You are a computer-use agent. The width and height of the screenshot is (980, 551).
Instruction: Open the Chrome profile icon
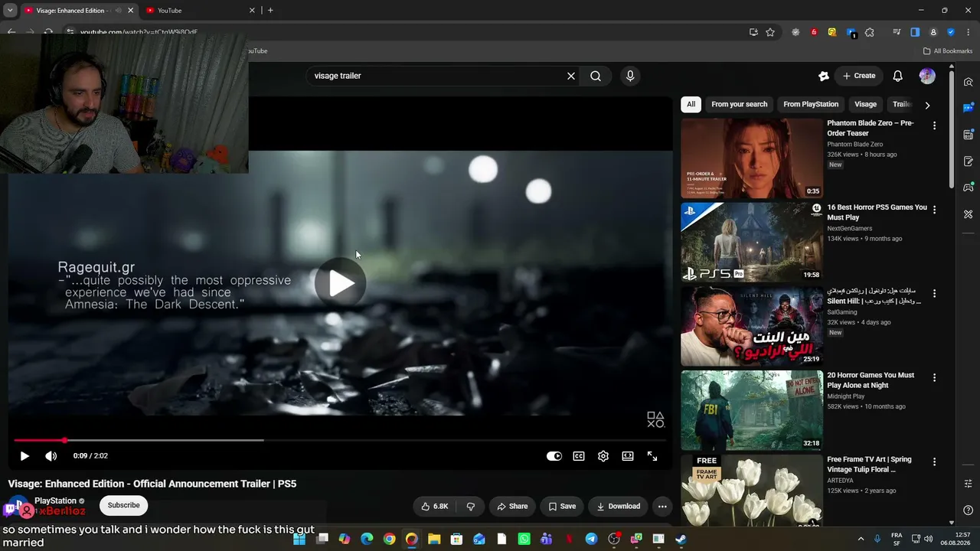click(933, 32)
